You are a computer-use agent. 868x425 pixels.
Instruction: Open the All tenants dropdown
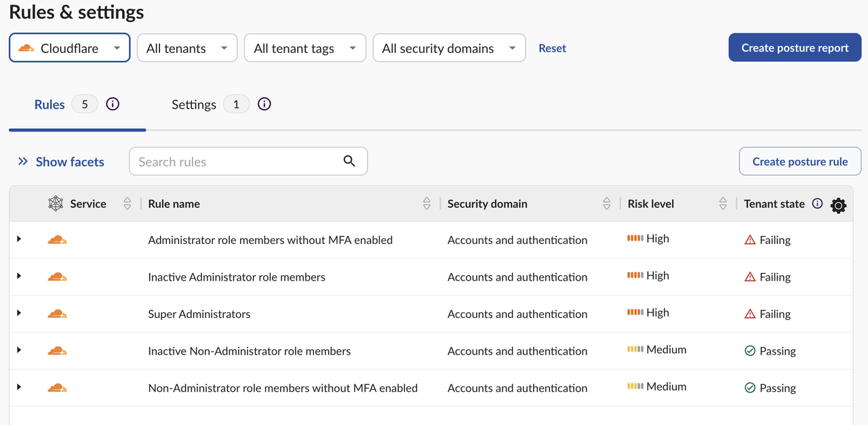tap(186, 48)
